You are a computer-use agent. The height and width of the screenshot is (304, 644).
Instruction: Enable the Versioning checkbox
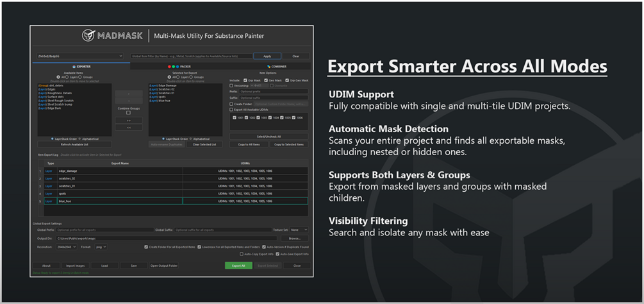pyautogui.click(x=231, y=86)
